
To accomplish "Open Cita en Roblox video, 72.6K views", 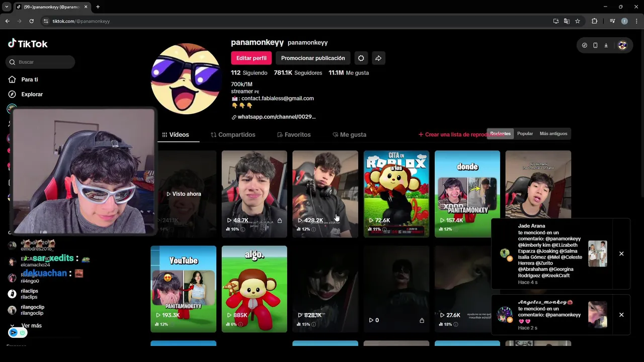I will pos(396,194).
